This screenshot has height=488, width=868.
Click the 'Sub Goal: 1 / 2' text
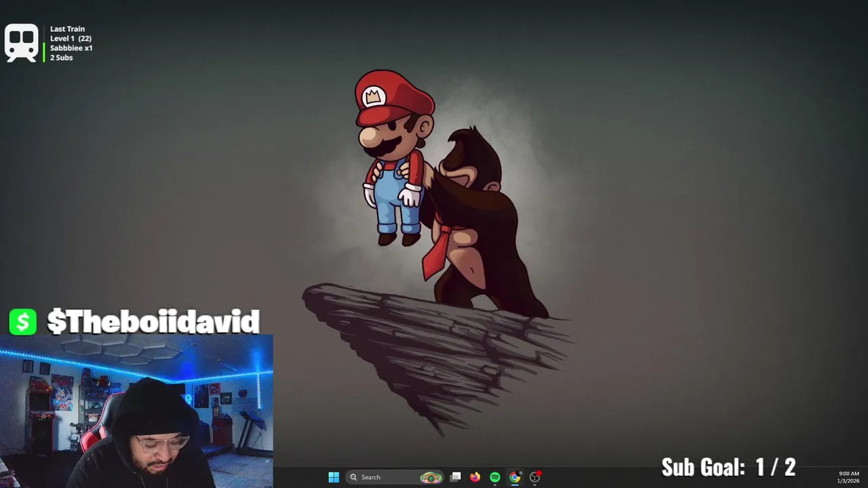728,467
